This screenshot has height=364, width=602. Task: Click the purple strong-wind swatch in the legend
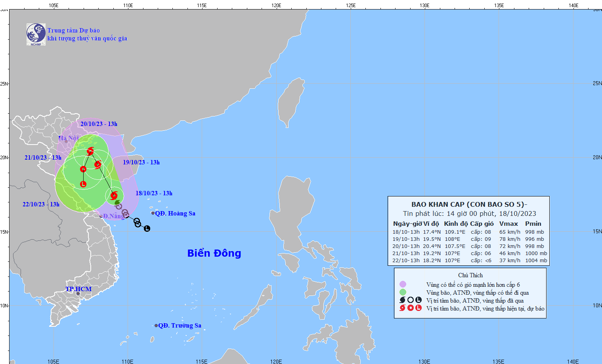point(403,284)
